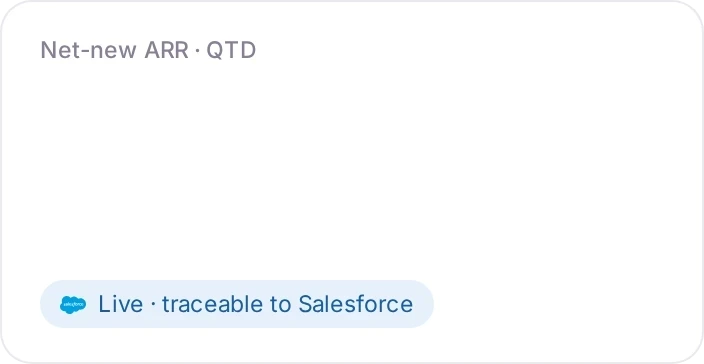
Task: Select the Live status label
Action: pos(120,304)
